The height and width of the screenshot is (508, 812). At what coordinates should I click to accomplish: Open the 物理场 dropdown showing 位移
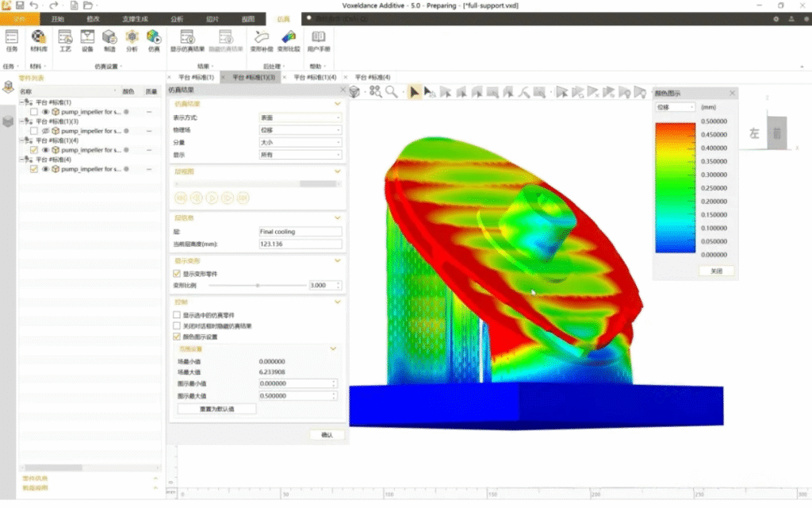[300, 130]
